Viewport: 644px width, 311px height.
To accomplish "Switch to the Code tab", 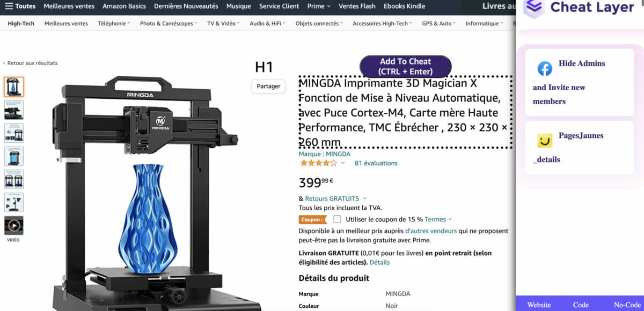I will tap(581, 305).
